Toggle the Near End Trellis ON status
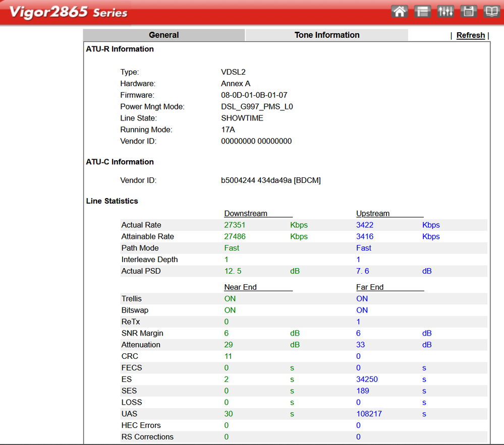The width and height of the screenshot is (504, 445). 230,298
